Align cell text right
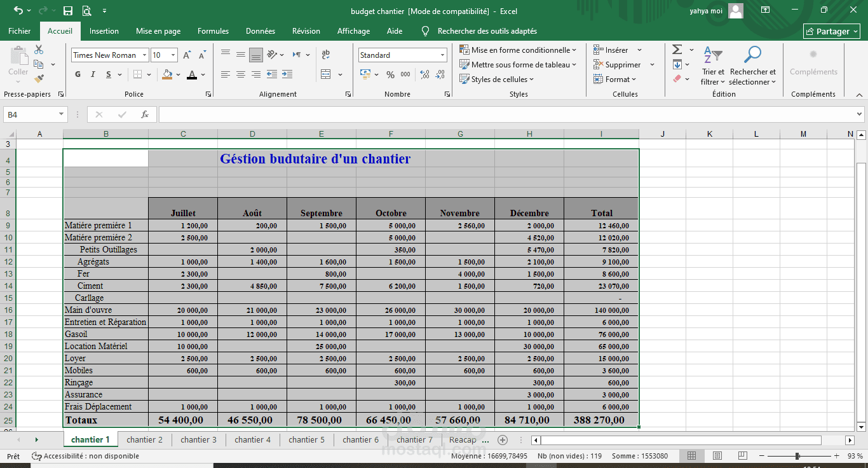 pyautogui.click(x=256, y=74)
